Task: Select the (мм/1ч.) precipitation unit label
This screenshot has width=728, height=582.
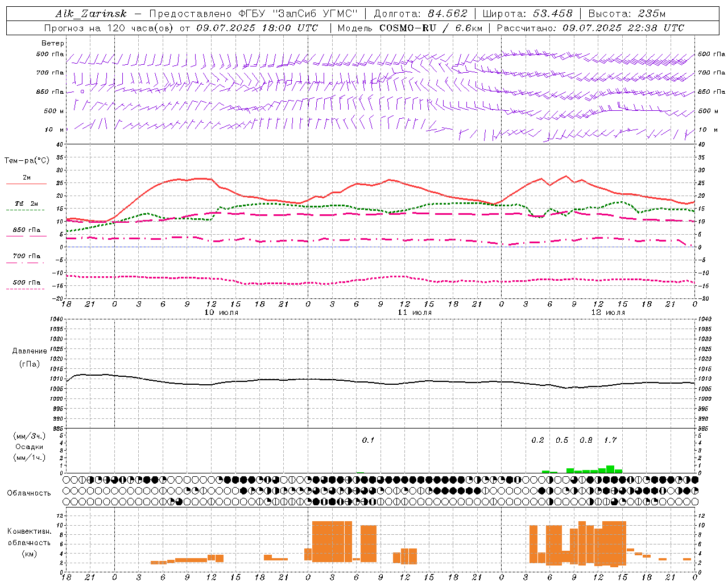Action: point(30,458)
